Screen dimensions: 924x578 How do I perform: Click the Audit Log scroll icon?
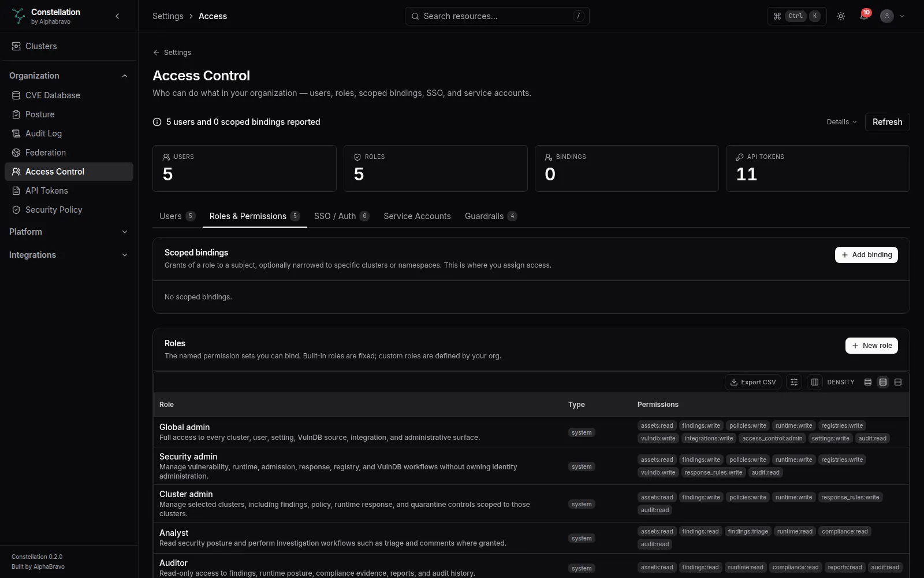click(16, 134)
